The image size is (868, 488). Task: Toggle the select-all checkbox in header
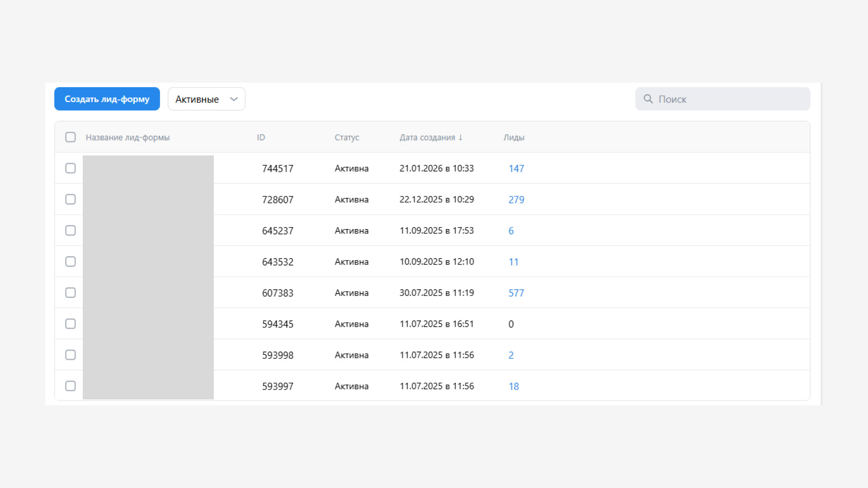pos(71,137)
